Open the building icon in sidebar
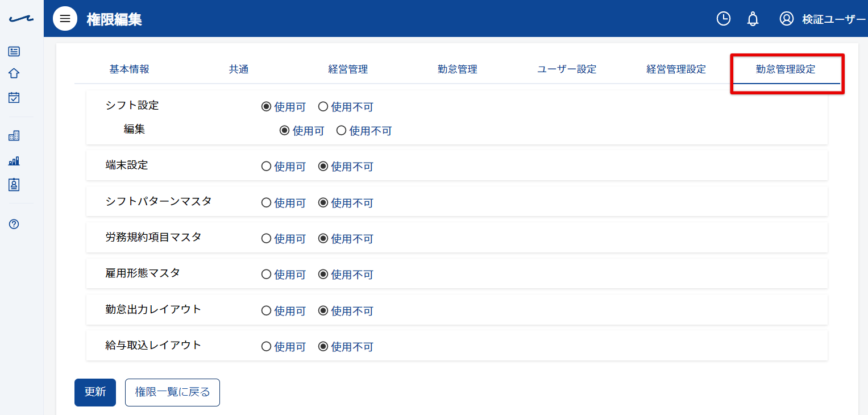The height and width of the screenshot is (415, 868). click(x=14, y=136)
